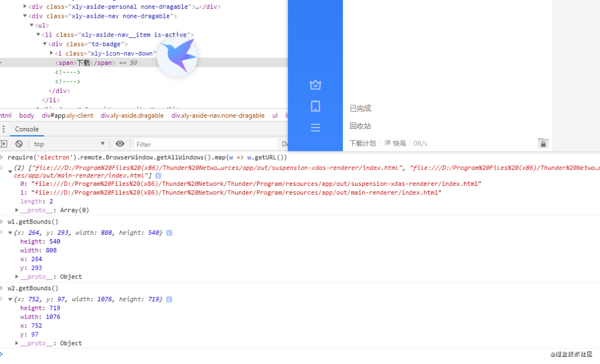
Task: Open 已完成 list in Thunder
Action: (x=360, y=108)
